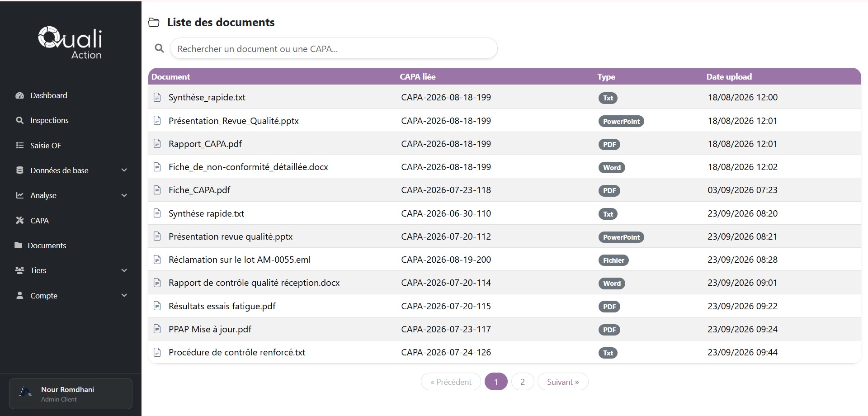Image resolution: width=868 pixels, height=416 pixels.
Task: Click the Saisie OF list icon
Action: coord(19,145)
